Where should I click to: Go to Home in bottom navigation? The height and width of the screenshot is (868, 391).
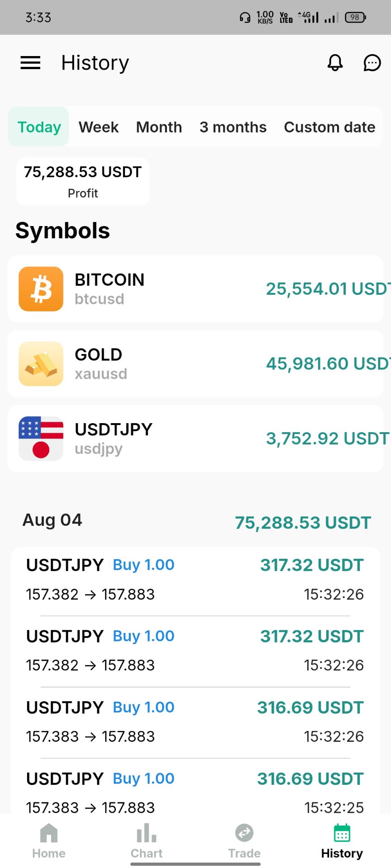pos(49,841)
